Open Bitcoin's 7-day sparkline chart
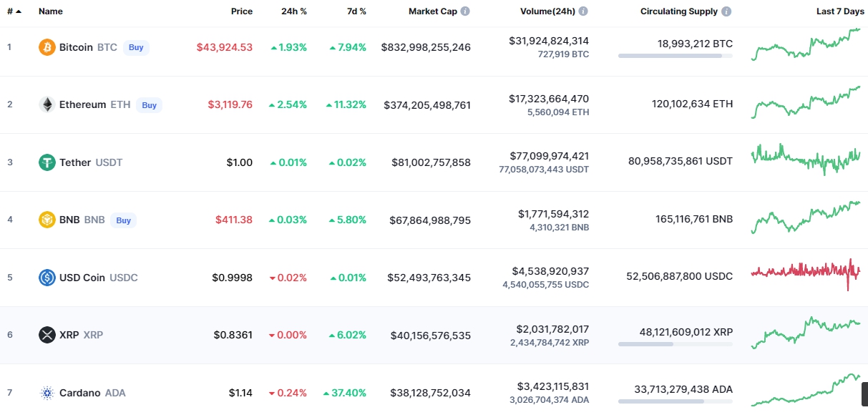 pos(806,44)
